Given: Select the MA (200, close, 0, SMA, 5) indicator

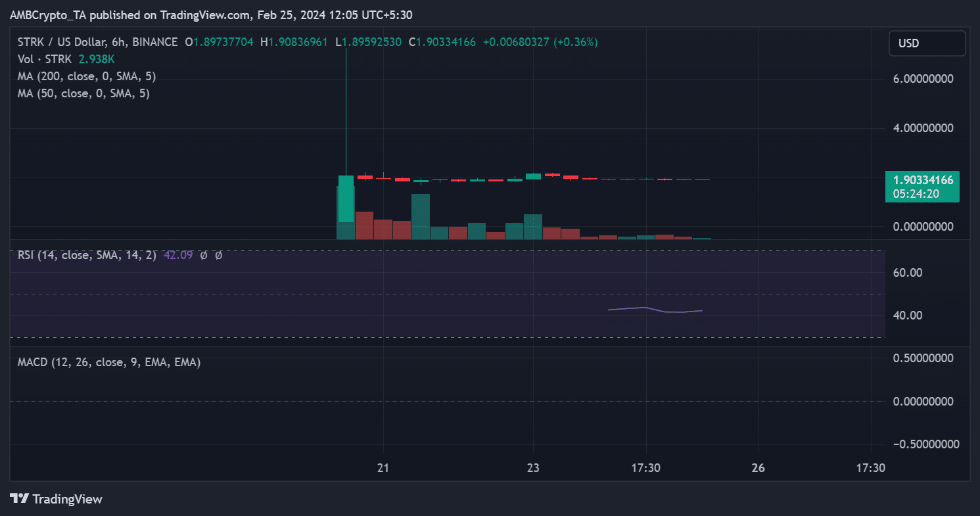Looking at the screenshot, I should tap(87, 76).
